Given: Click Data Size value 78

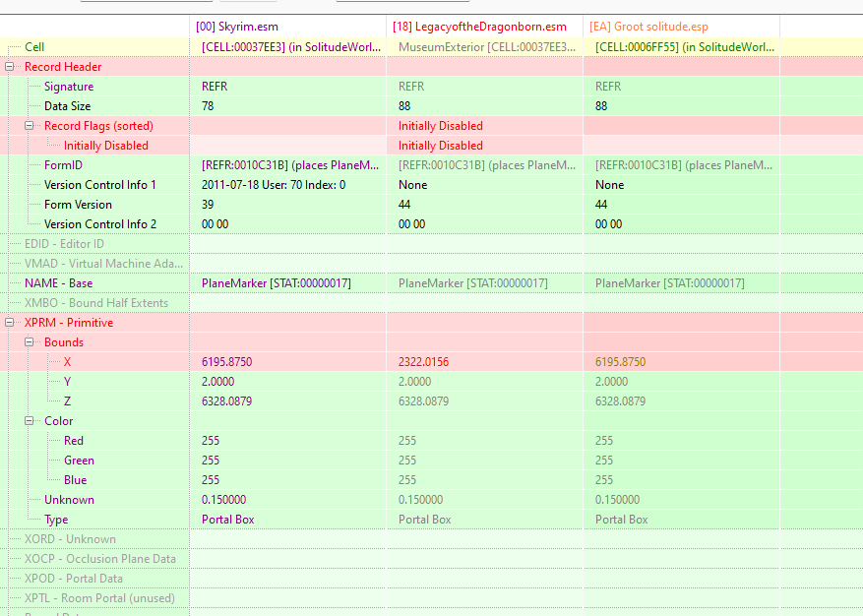Looking at the screenshot, I should pos(208,106).
